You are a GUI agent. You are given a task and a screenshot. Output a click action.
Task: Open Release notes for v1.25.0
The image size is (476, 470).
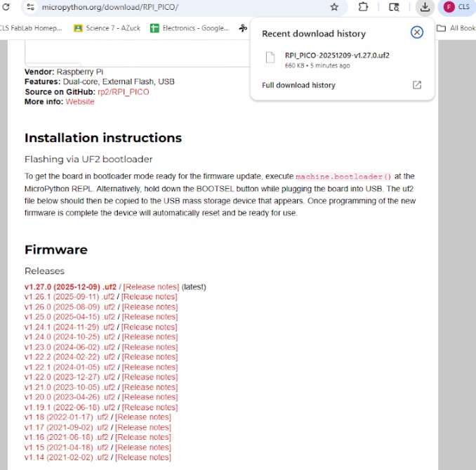pyautogui.click(x=150, y=317)
